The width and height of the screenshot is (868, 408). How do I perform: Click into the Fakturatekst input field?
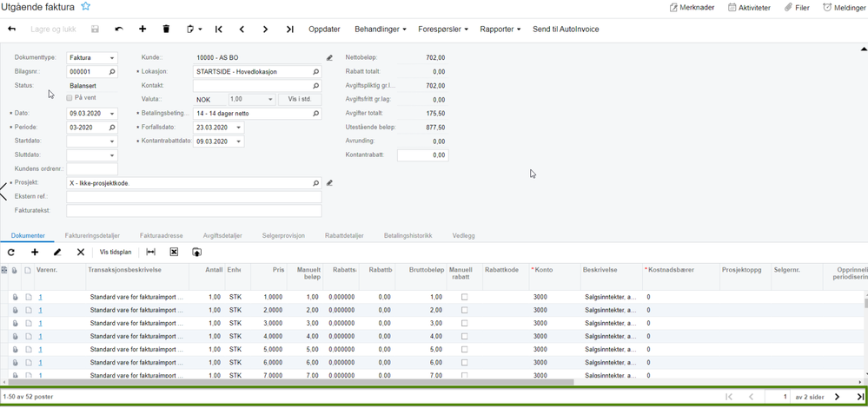pos(194,211)
